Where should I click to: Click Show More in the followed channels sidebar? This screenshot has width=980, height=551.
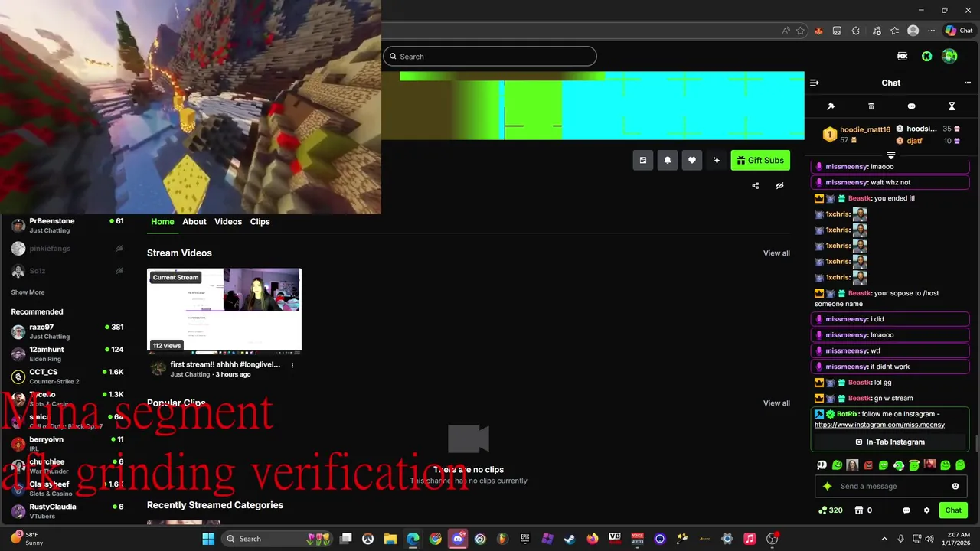click(28, 292)
